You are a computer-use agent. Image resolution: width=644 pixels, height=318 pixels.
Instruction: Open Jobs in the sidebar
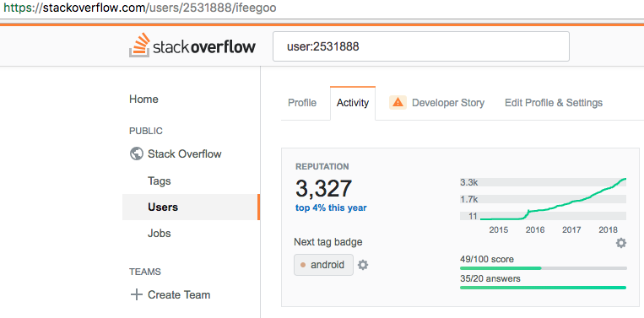click(x=160, y=233)
